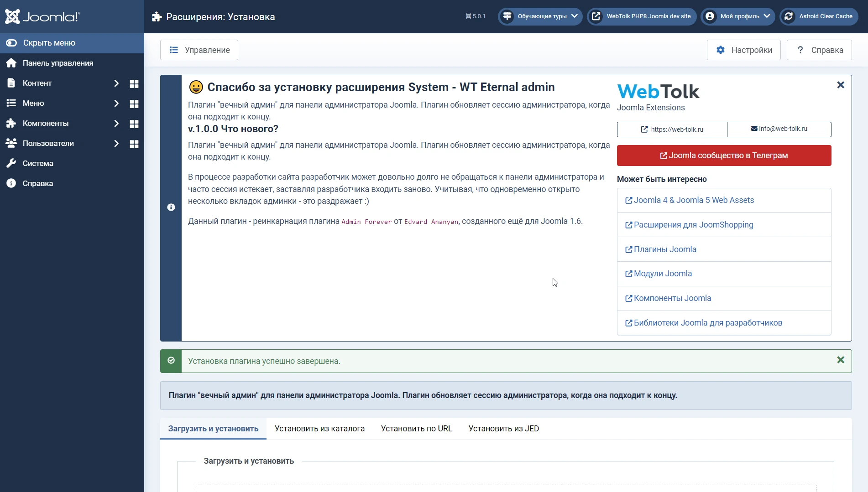Image resolution: width=868 pixels, height=492 pixels.
Task: Click the Joomla logo in header
Action: [42, 16]
